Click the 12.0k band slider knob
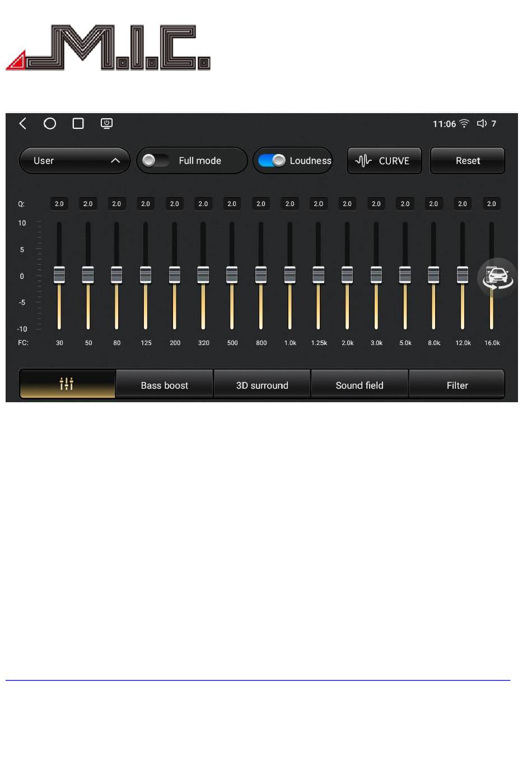532x778 pixels. [x=463, y=275]
